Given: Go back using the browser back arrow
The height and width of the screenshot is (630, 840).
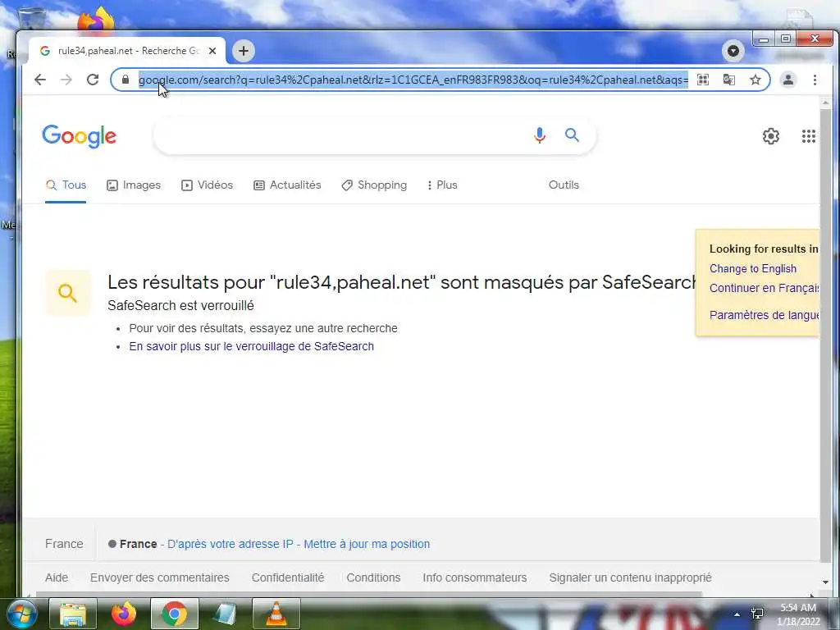Looking at the screenshot, I should (x=40, y=80).
